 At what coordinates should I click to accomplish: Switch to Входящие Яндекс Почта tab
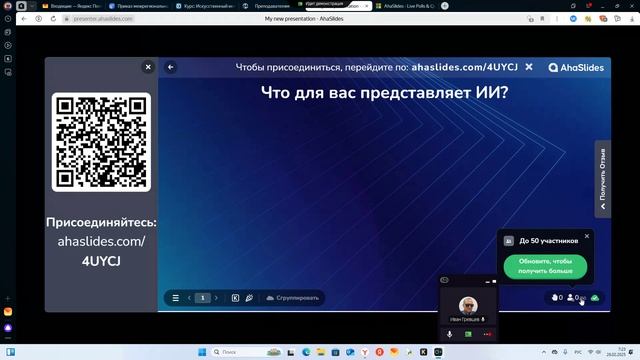pyautogui.click(x=72, y=6)
